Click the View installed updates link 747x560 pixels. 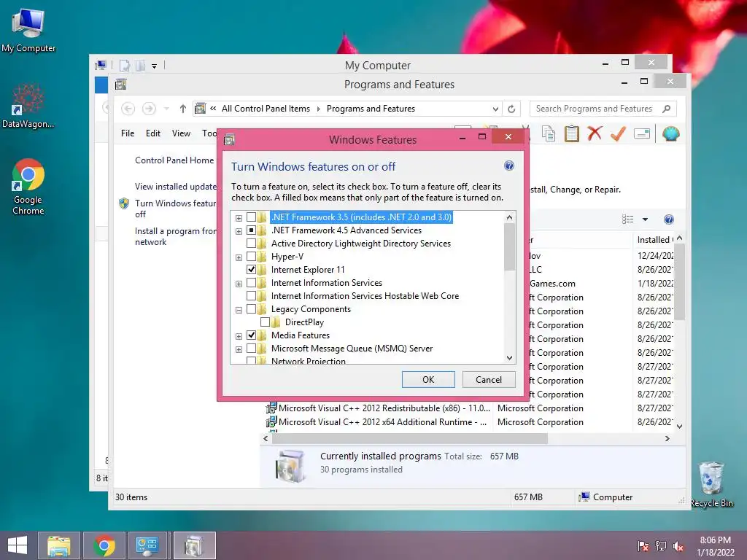[x=176, y=187]
